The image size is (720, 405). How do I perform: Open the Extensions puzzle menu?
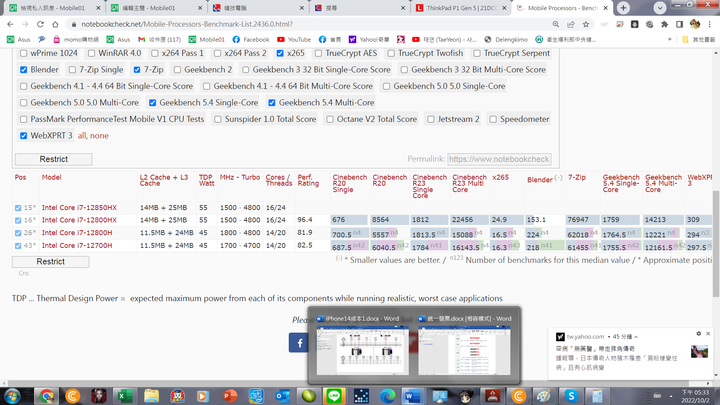pos(664,24)
